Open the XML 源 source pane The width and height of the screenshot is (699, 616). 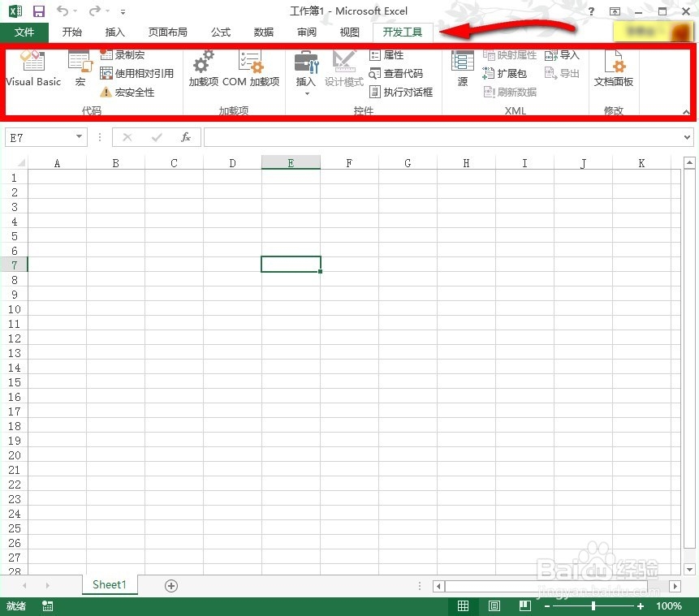(462, 67)
